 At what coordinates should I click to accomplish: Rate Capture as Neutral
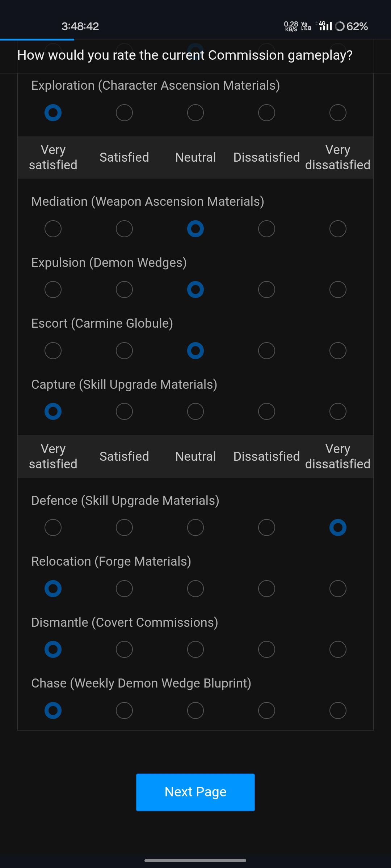tap(195, 412)
